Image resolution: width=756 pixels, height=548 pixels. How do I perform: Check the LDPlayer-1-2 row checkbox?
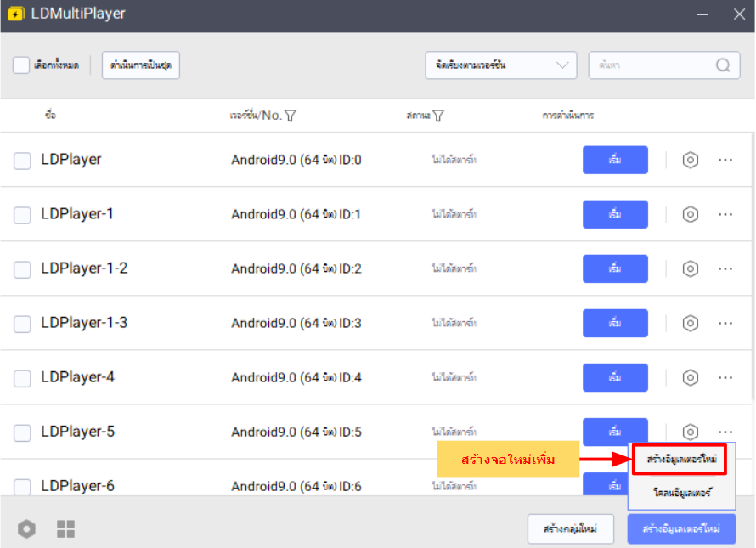tap(22, 269)
